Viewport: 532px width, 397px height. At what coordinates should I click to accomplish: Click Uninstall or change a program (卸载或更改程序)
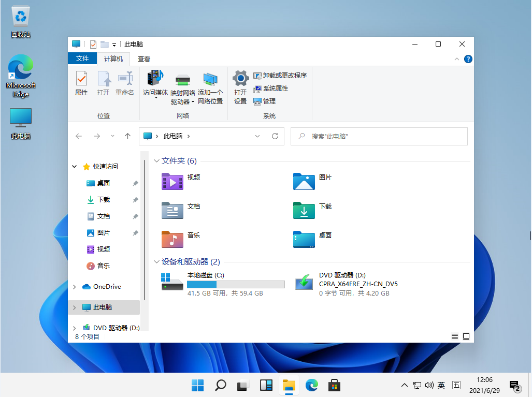tap(281, 75)
